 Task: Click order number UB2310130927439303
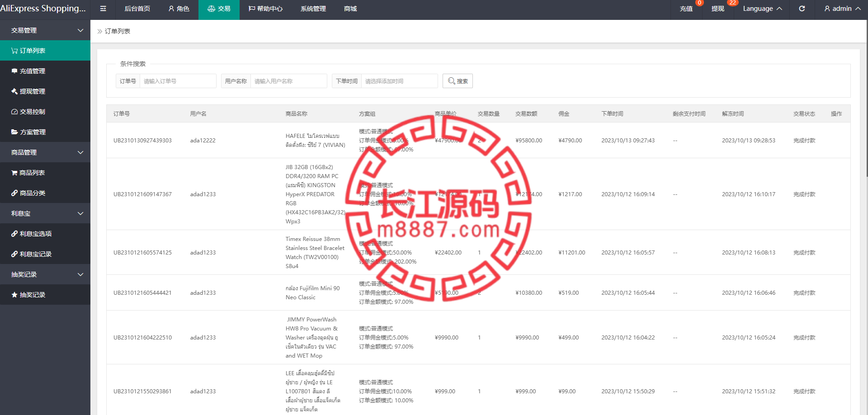click(x=142, y=141)
